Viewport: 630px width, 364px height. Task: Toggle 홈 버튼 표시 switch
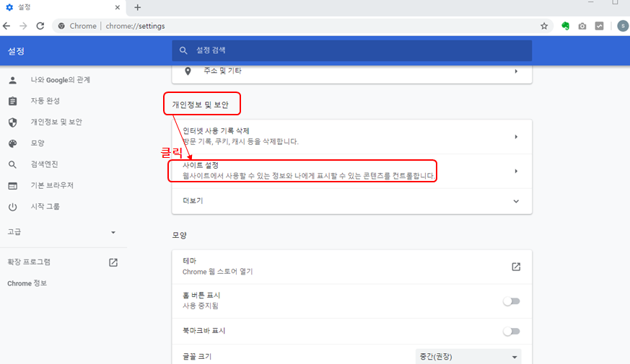tap(512, 301)
